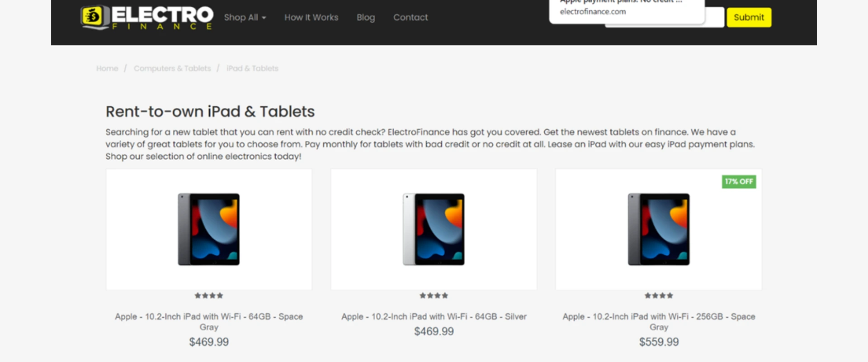Click star rating under 256GB iPad
The height and width of the screenshot is (362, 868).
pyautogui.click(x=659, y=295)
